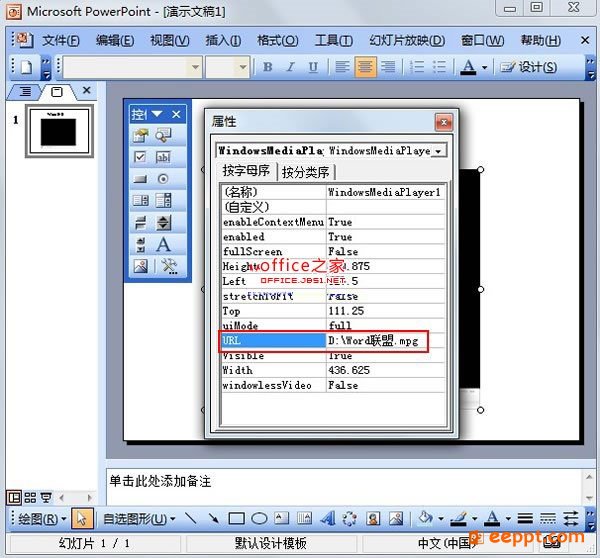This screenshot has width=600, height=558.
Task: Open the font size combo box
Action: 227,67
